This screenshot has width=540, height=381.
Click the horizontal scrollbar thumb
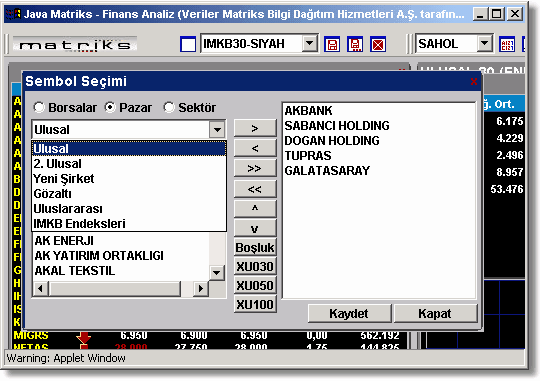(x=115, y=288)
